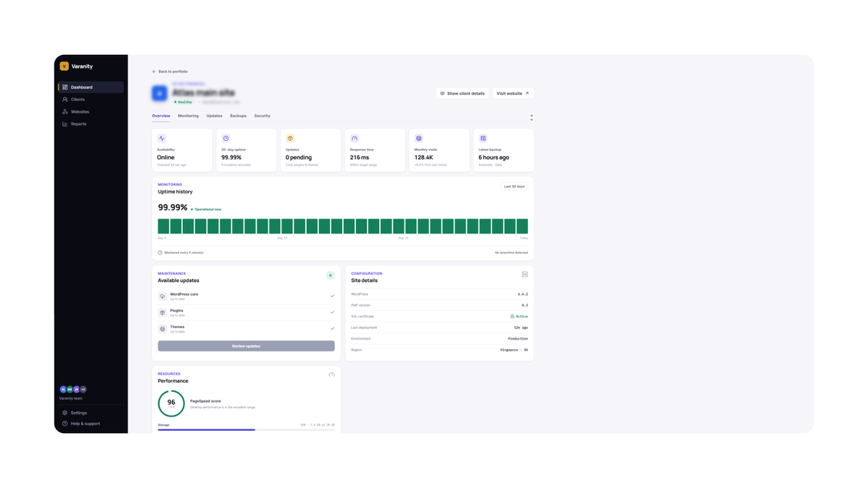The width and height of the screenshot is (868, 488).
Task: Click the 30-day uptime clock icon
Action: click(226, 138)
